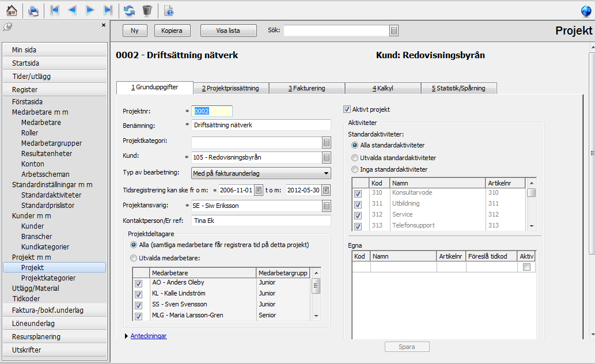Close the sidebar navigation panel
This screenshot has width=595, height=364.
104,25
